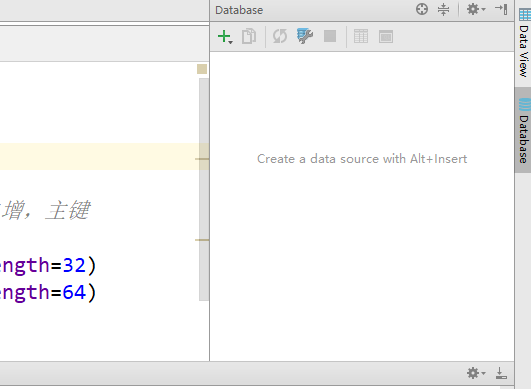
Task: Open data source properties wrench icon
Action: (304, 36)
